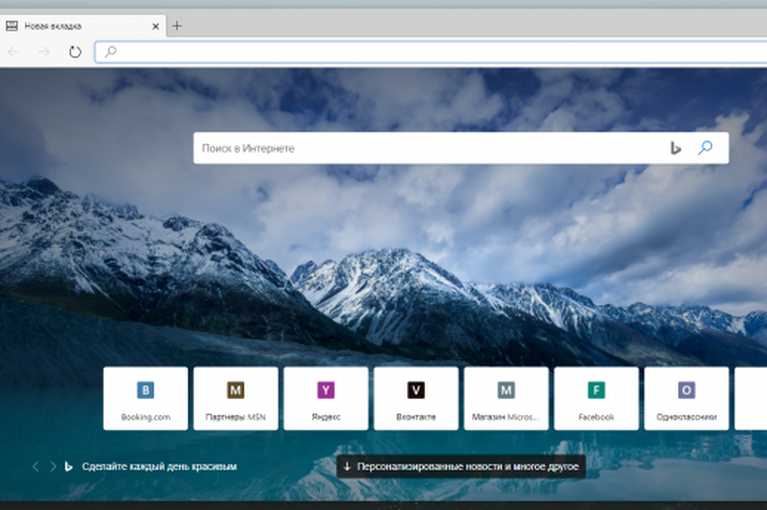Open the Вконтакте quick link tile
Screen dimensions: 767x510
(416, 399)
